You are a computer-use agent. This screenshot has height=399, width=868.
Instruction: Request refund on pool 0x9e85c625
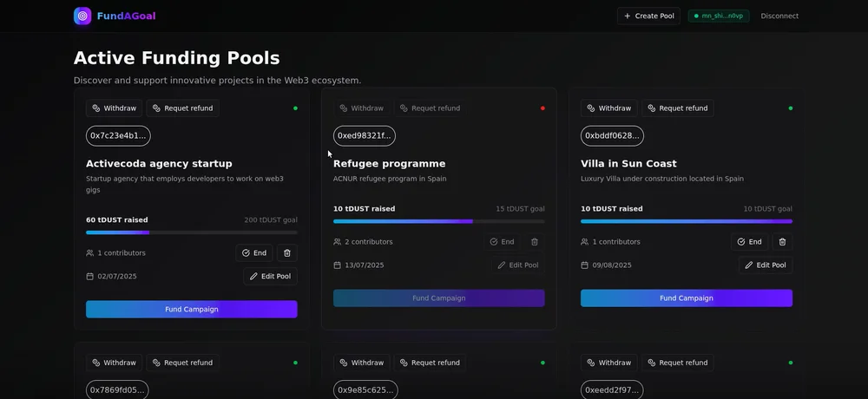(431, 363)
